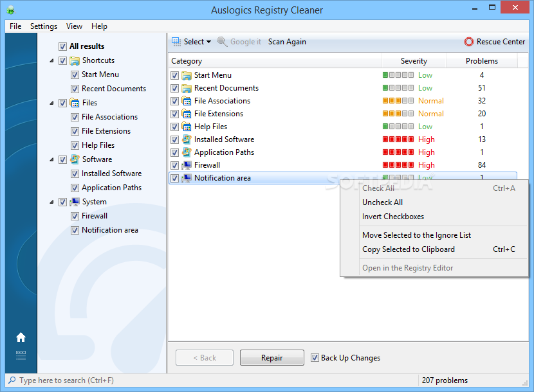The image size is (534, 392).
Task: Open Rescue Center lifebuoy icon
Action: point(469,42)
